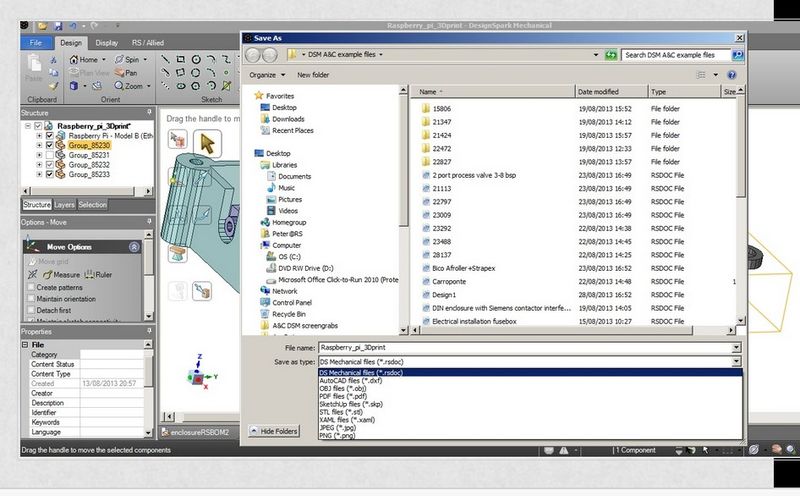Enable Create patterns checkbox

(x=31, y=287)
